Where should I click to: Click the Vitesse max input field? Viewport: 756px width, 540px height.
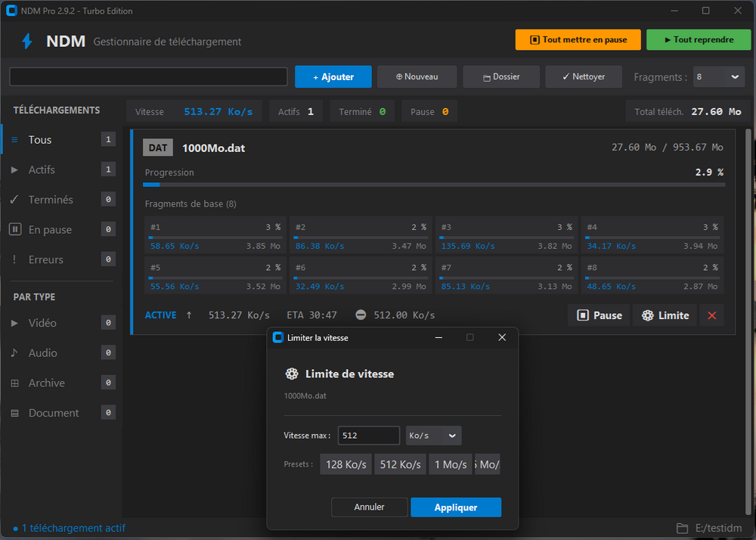[369, 436]
